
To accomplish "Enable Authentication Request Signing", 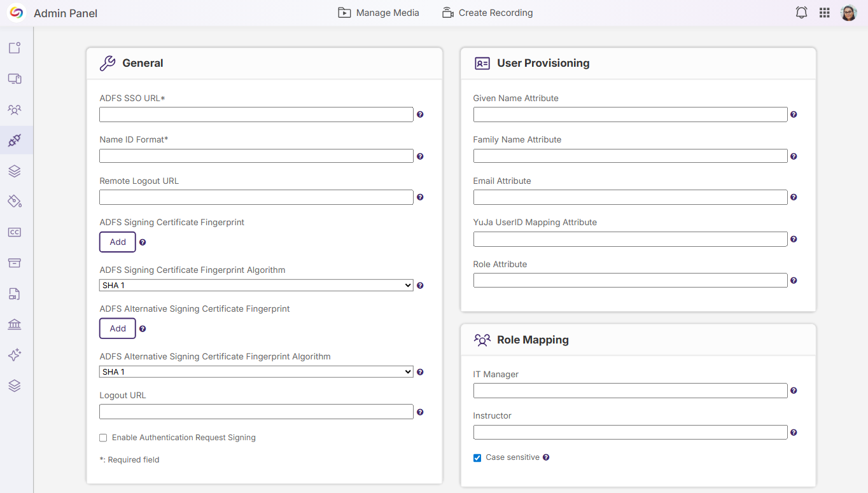I will click(103, 438).
